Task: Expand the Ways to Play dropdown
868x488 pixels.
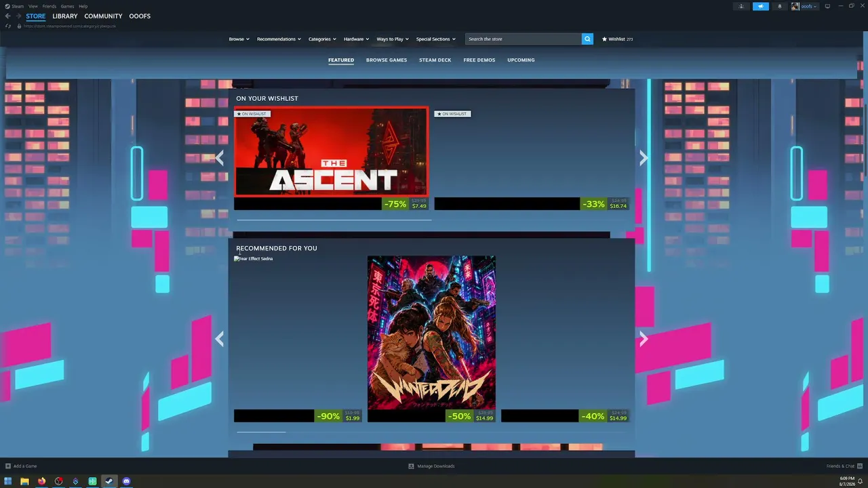Action: coord(393,39)
